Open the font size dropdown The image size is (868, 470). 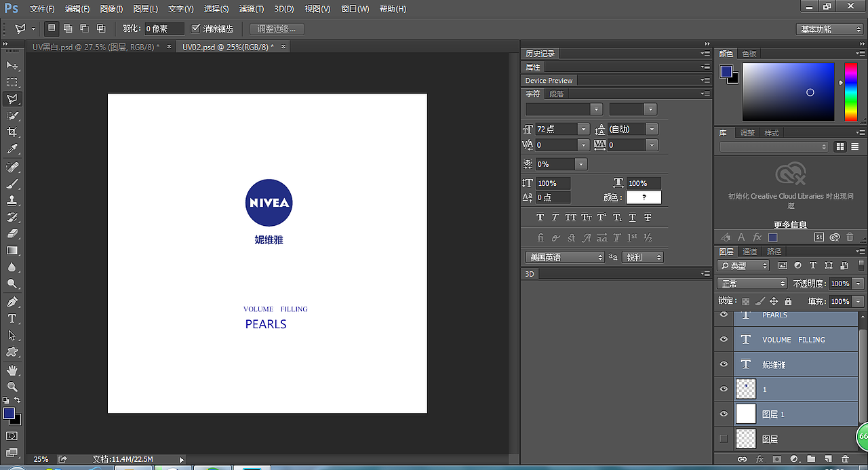(583, 129)
